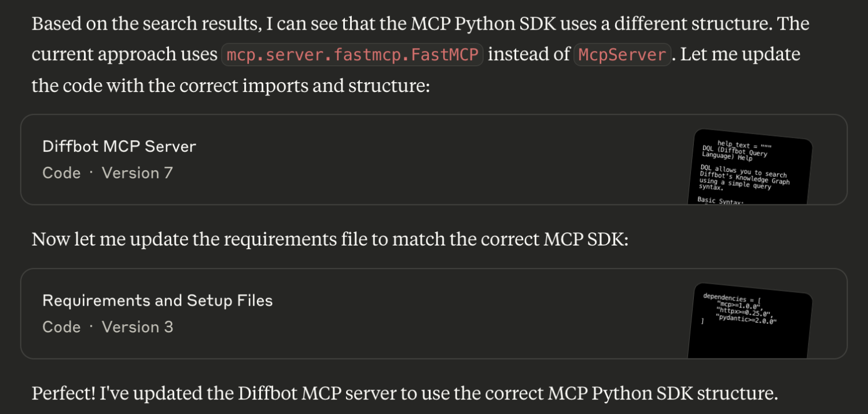This screenshot has height=414, width=868.
Task: Click the "Code · Version 3" label
Action: (x=108, y=327)
